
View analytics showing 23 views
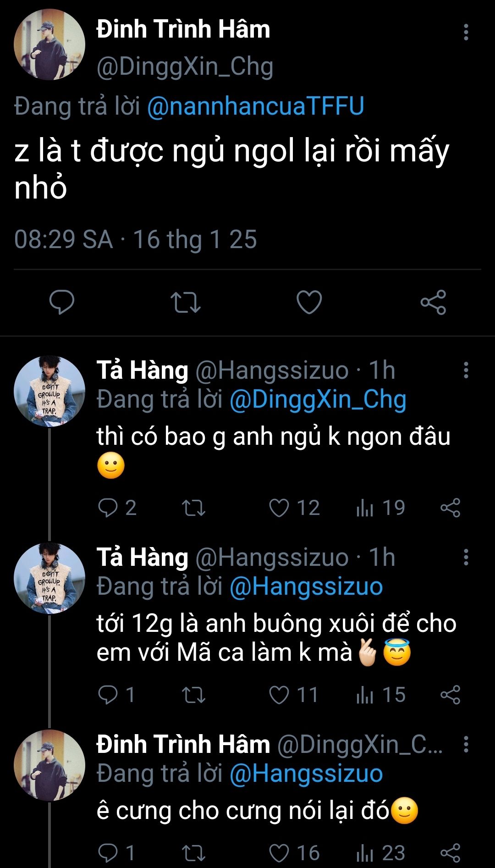click(380, 853)
